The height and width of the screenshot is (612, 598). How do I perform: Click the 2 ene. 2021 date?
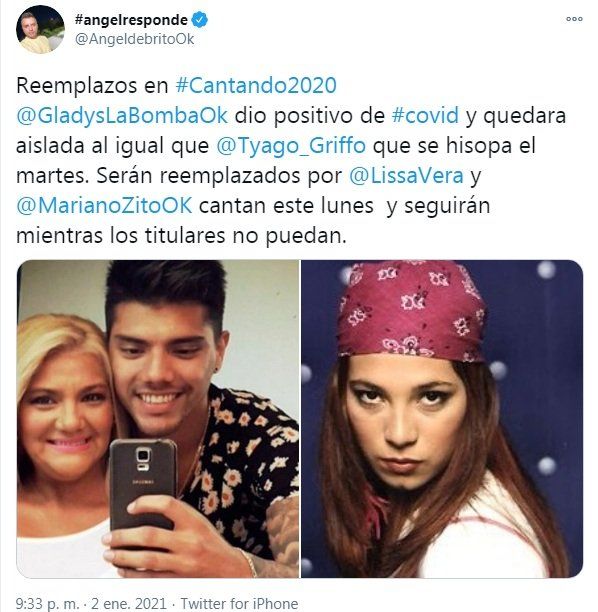click(129, 603)
